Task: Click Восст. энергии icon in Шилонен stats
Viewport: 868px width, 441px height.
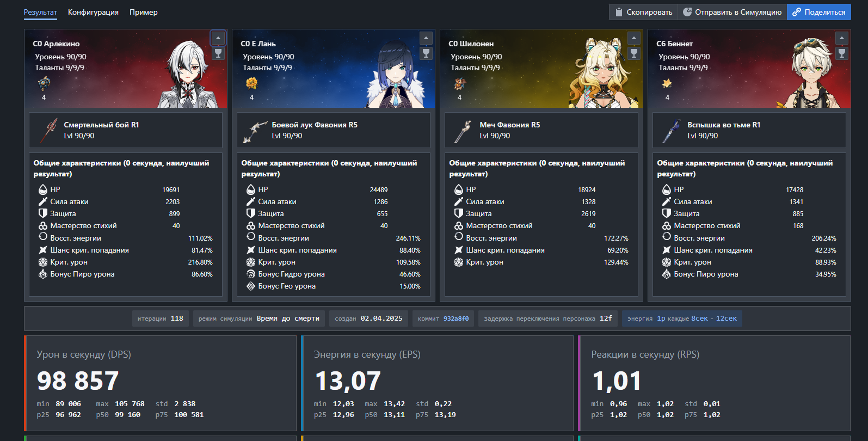Action: (x=459, y=237)
